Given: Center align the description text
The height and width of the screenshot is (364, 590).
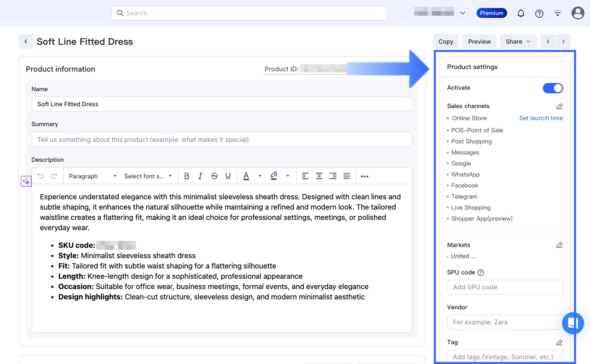Looking at the screenshot, I should pos(319,176).
